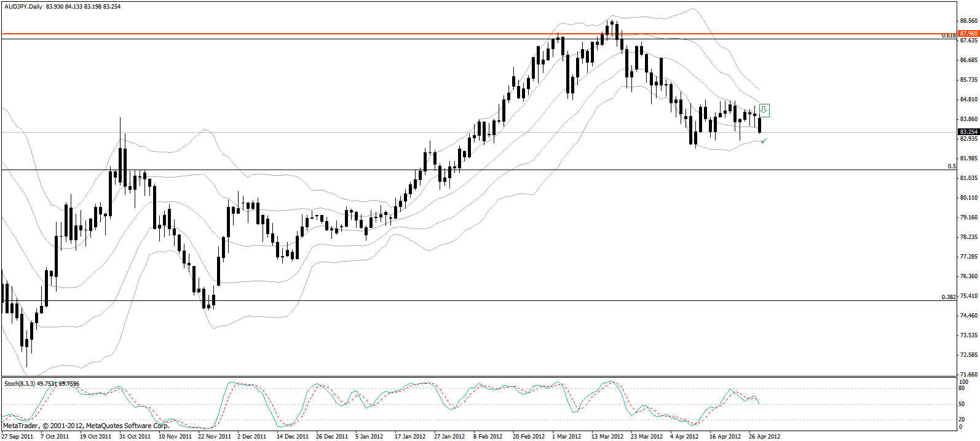This screenshot has width=980, height=441.
Task: Click the 14 Dec 2011 date label
Action: 293,437
